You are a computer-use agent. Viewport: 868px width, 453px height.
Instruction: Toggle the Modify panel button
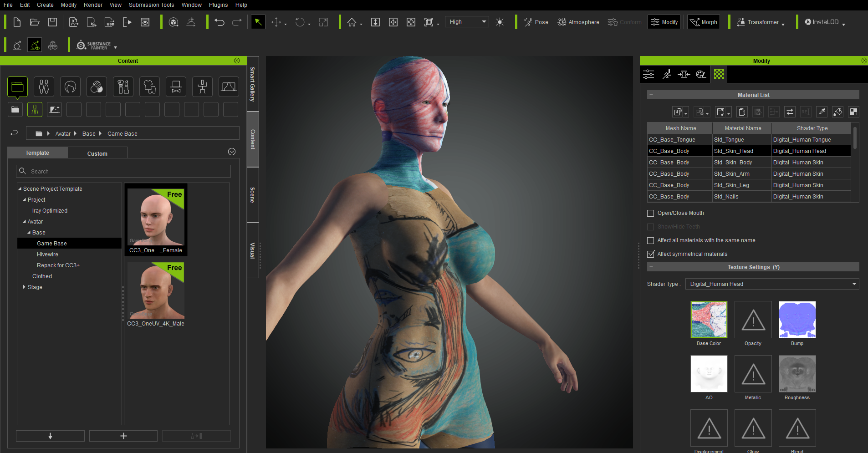664,22
